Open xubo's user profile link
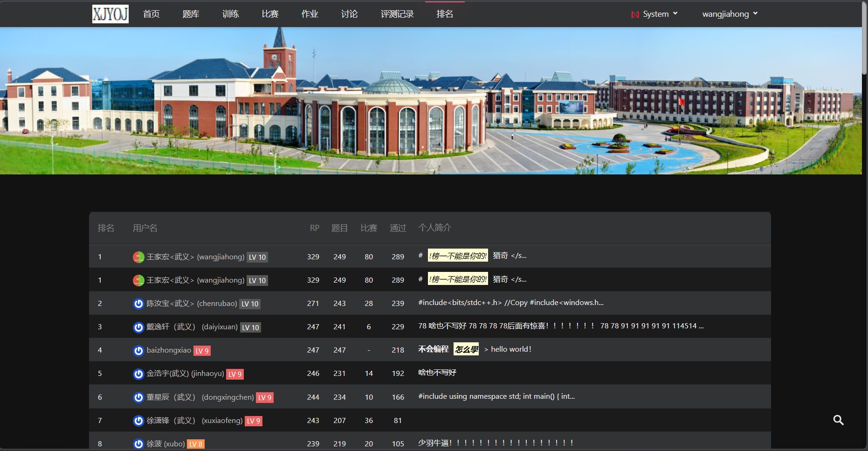Viewport: 868px width, 451px height. click(x=165, y=444)
